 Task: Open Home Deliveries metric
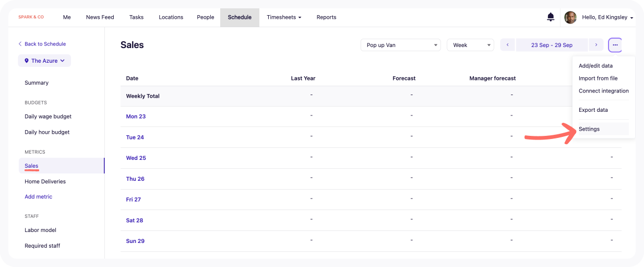[45, 181]
